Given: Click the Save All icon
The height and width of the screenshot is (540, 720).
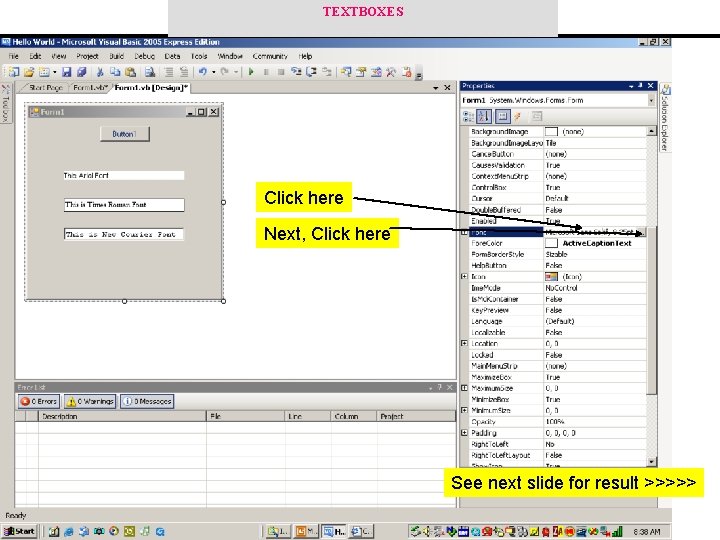Looking at the screenshot, I should pos(82,72).
